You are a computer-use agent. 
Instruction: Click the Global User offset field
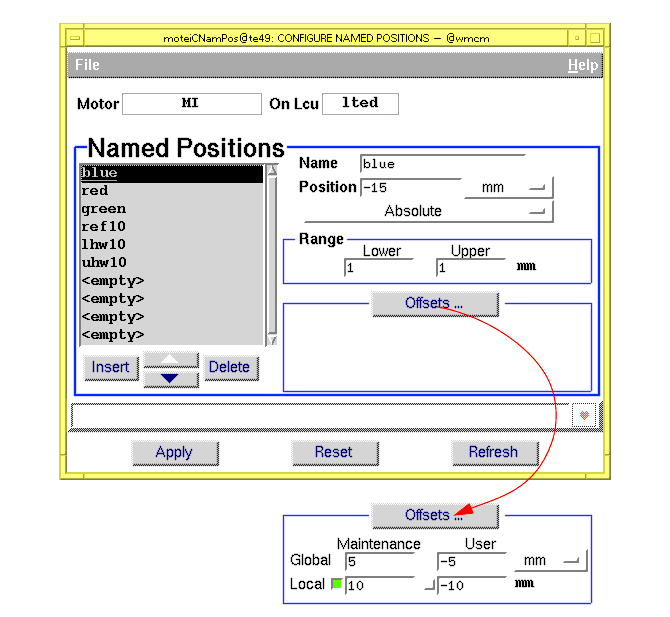[472, 561]
